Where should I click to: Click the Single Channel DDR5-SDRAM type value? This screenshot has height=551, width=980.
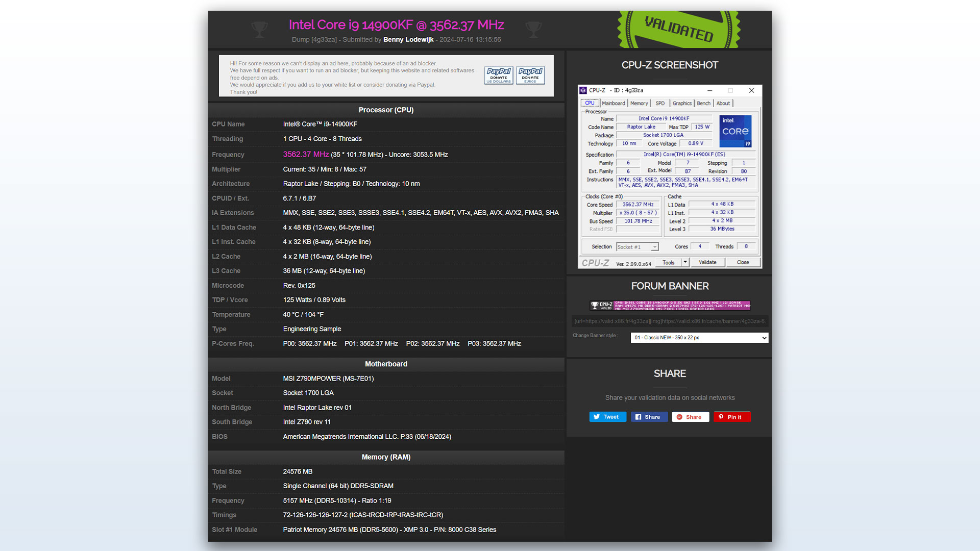click(338, 486)
